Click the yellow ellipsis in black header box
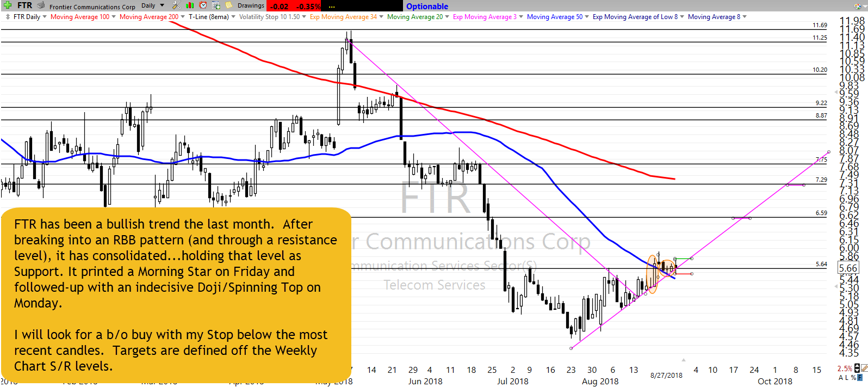This screenshot has width=868, height=387. pos(332,7)
